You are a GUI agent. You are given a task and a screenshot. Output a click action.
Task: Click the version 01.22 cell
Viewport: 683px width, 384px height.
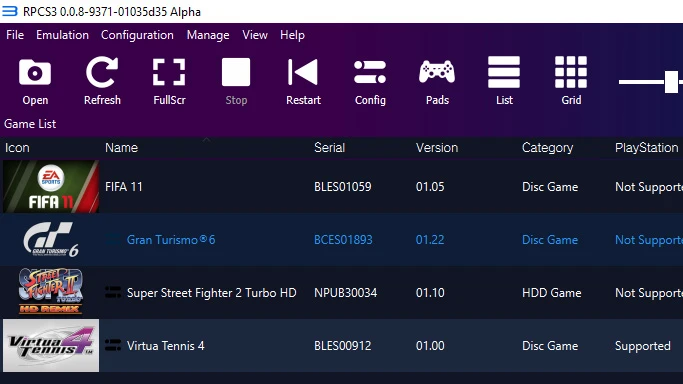[x=430, y=240]
